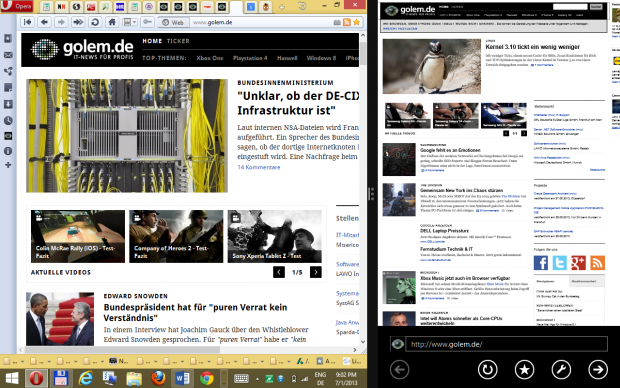Open Internet Explorer from the taskbar
Screen dimensions: 620x388
(85, 379)
